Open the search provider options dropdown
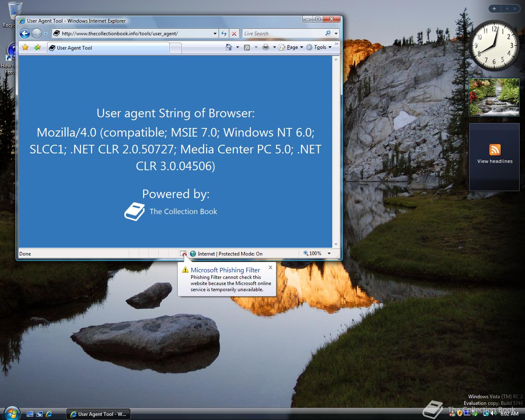525x420 pixels. (336, 34)
